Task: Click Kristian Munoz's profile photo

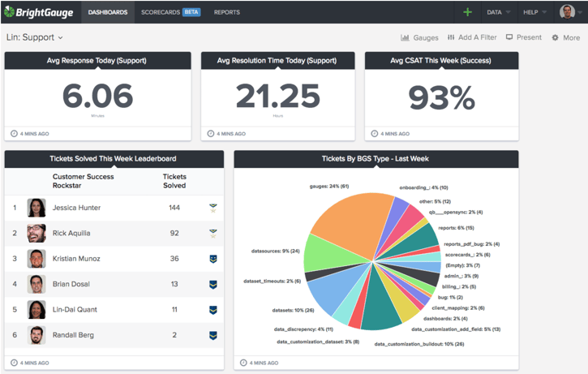Action: (x=36, y=259)
